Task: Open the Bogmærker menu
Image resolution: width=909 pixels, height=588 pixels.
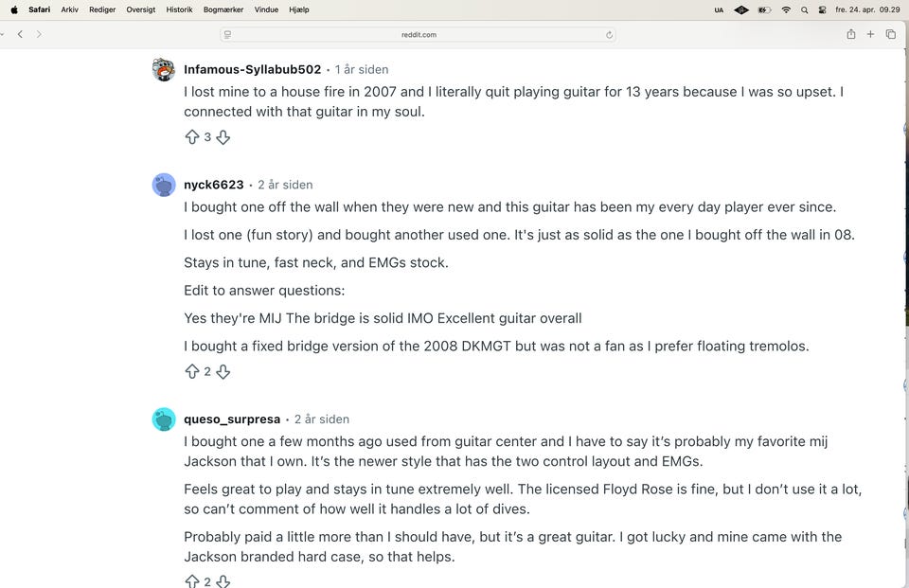Action: coord(223,9)
